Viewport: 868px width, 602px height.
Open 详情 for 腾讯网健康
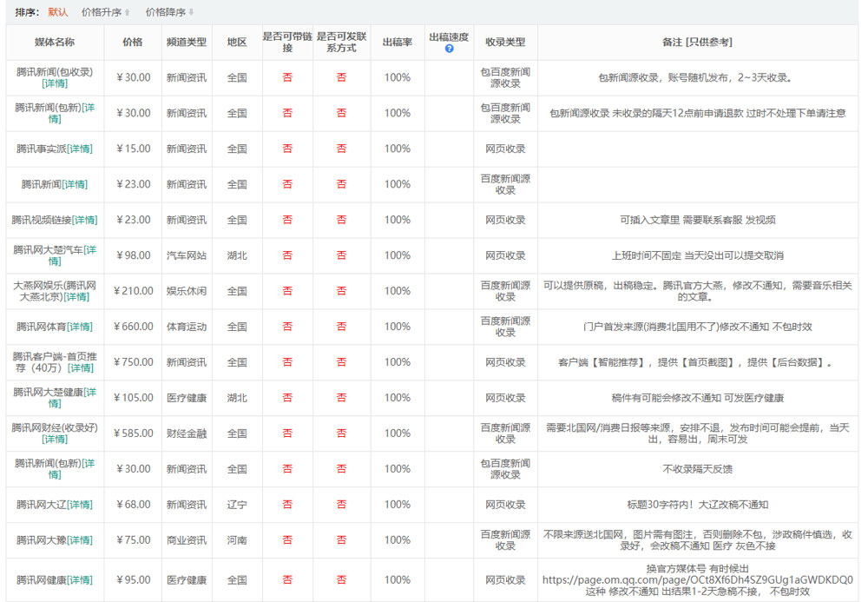point(79,579)
